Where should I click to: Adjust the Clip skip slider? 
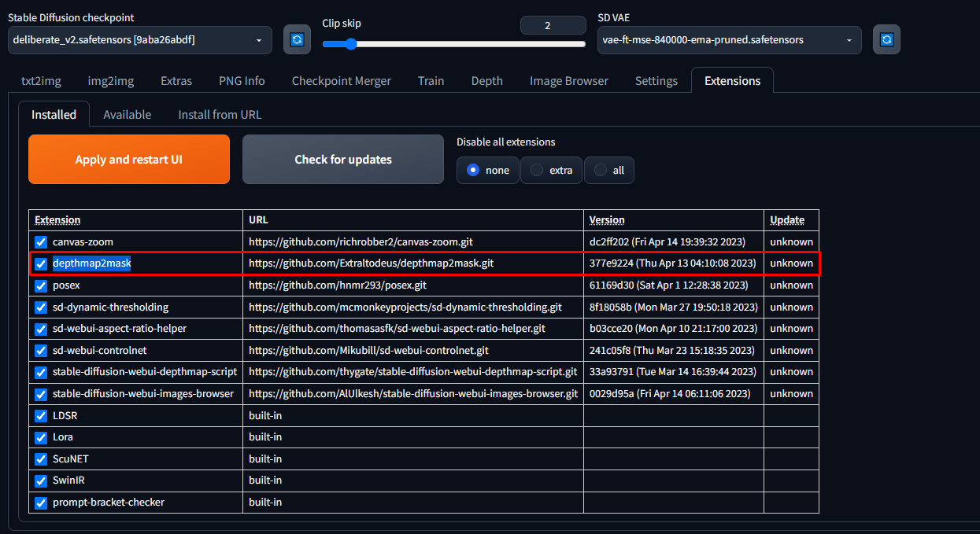(x=351, y=44)
